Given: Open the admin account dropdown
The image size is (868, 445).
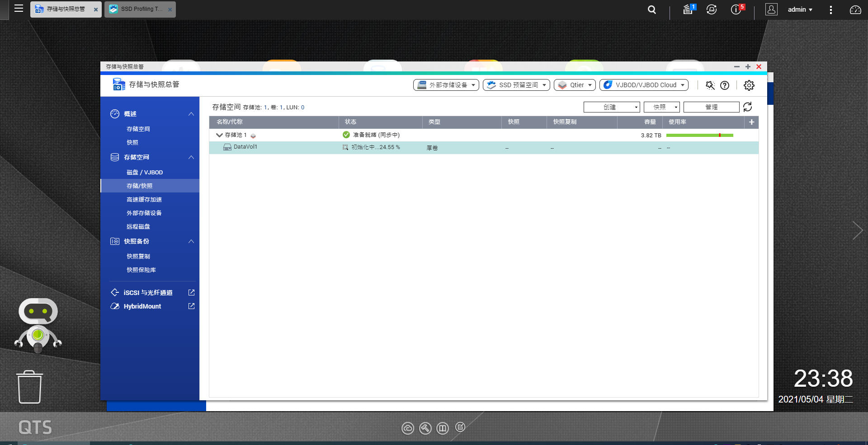Looking at the screenshot, I should coord(800,9).
